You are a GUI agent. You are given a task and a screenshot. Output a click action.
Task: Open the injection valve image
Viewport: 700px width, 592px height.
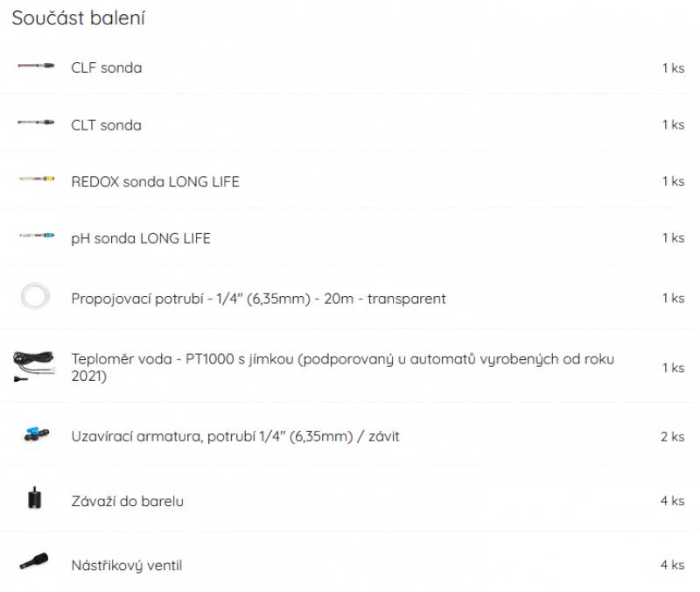pos(34,561)
